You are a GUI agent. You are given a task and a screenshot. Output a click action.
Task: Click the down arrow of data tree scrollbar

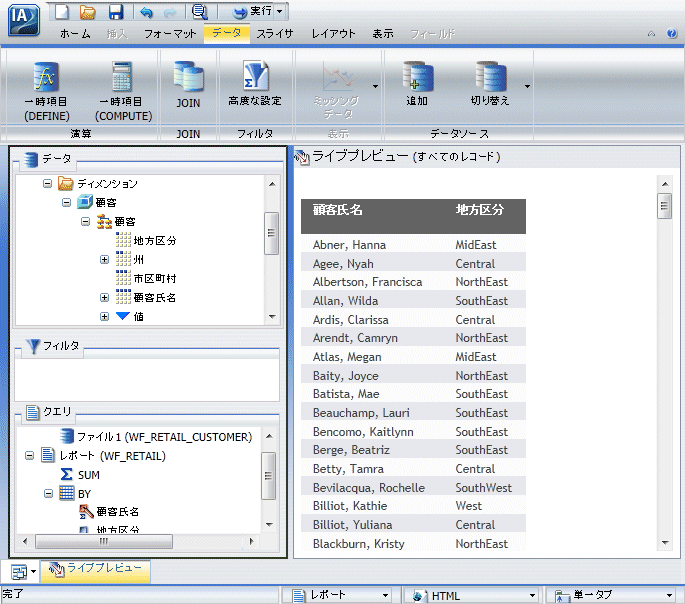point(272,317)
